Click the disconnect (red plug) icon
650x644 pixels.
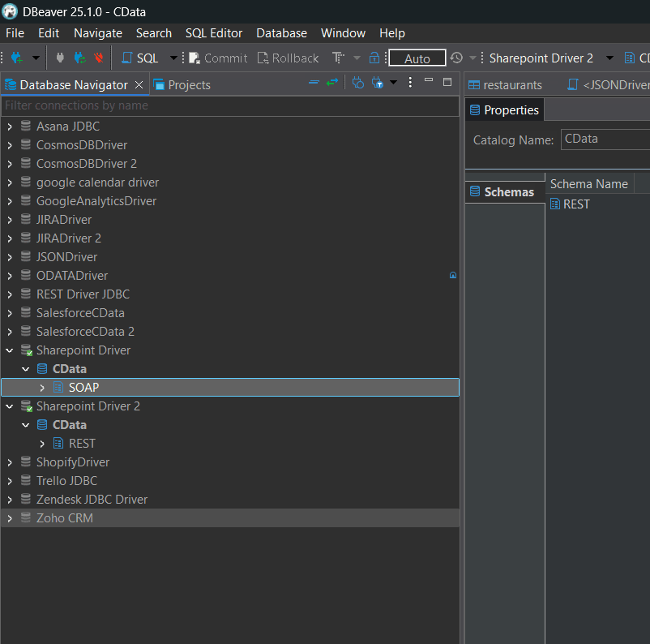(x=98, y=58)
